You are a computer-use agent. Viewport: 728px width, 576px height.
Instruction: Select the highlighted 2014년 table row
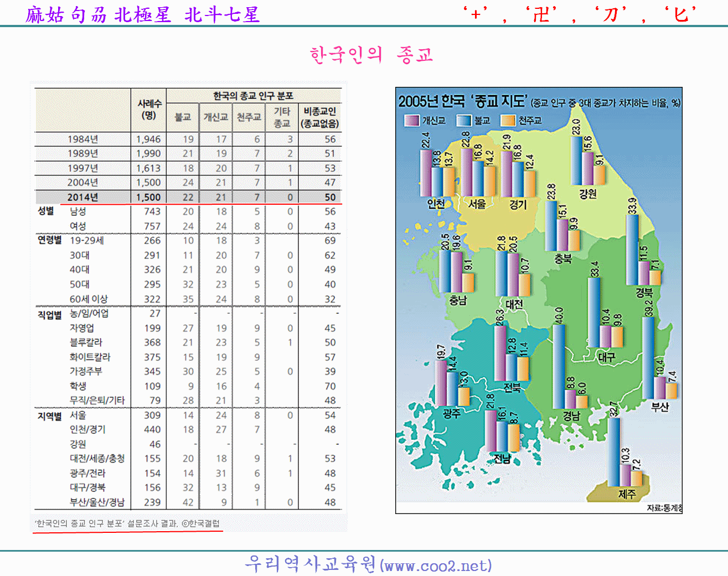coord(188,197)
